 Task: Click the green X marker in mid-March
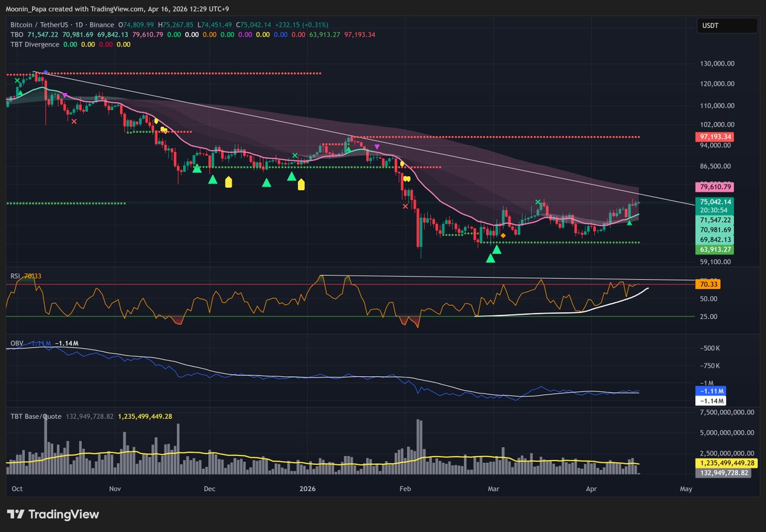point(538,202)
